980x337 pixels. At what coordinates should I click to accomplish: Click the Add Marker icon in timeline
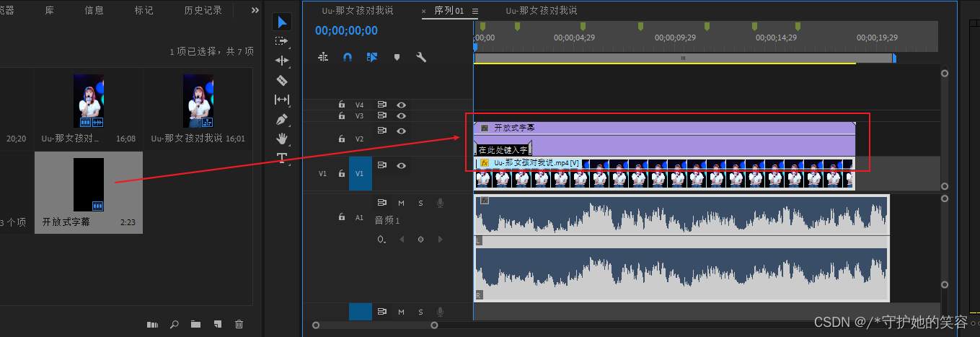pyautogui.click(x=396, y=57)
